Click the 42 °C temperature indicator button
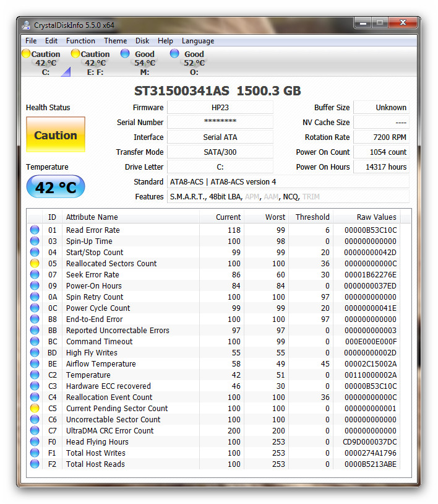This screenshot has width=438, height=504. click(56, 187)
